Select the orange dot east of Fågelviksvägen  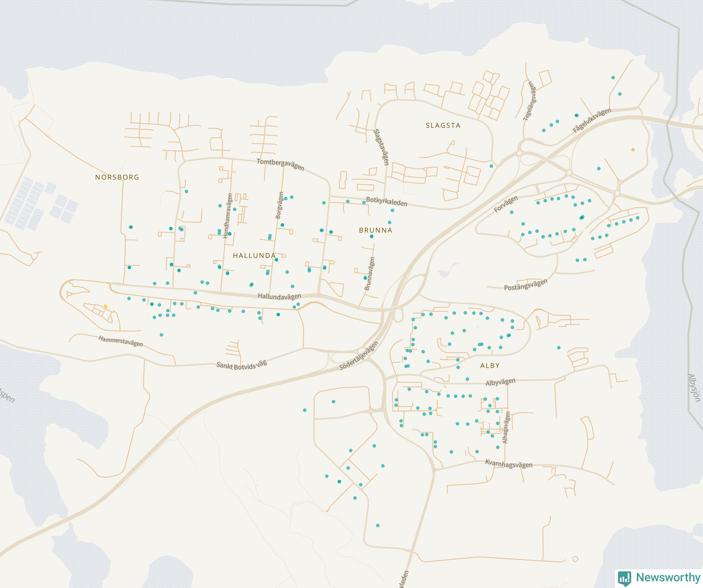click(x=633, y=150)
